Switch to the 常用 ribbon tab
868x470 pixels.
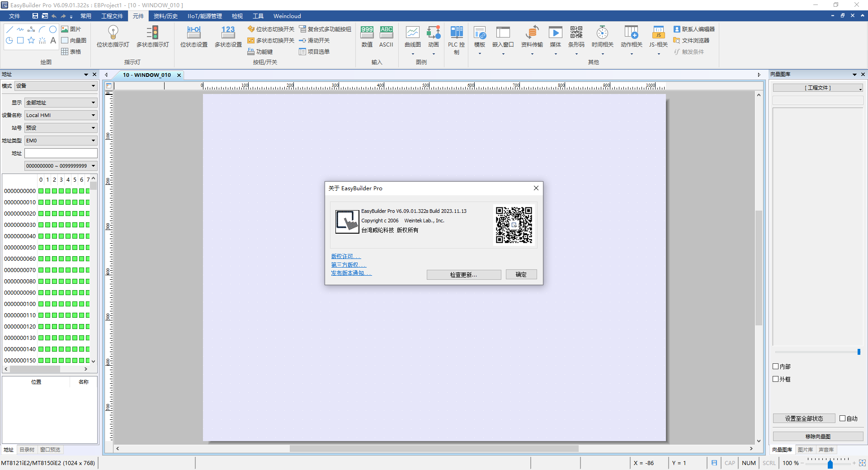[x=86, y=16]
